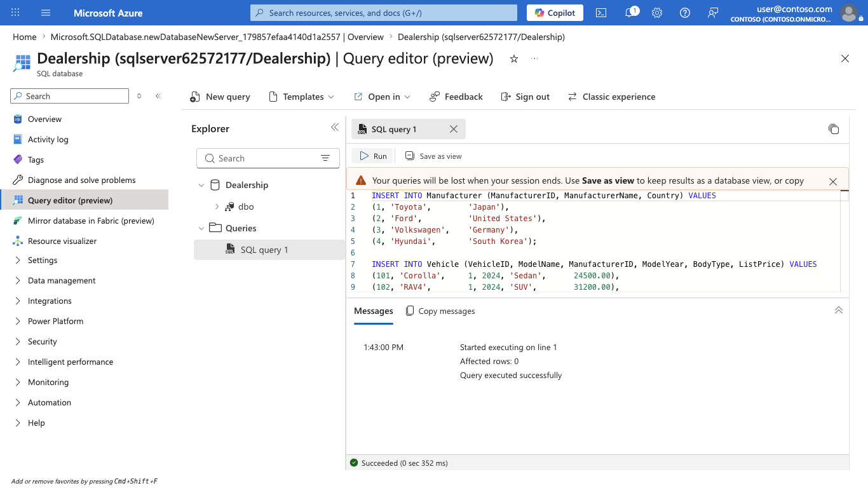Open the Dealership (sqlserver62572177/Dealership) breadcrumb
The height and width of the screenshot is (488, 868).
(481, 37)
